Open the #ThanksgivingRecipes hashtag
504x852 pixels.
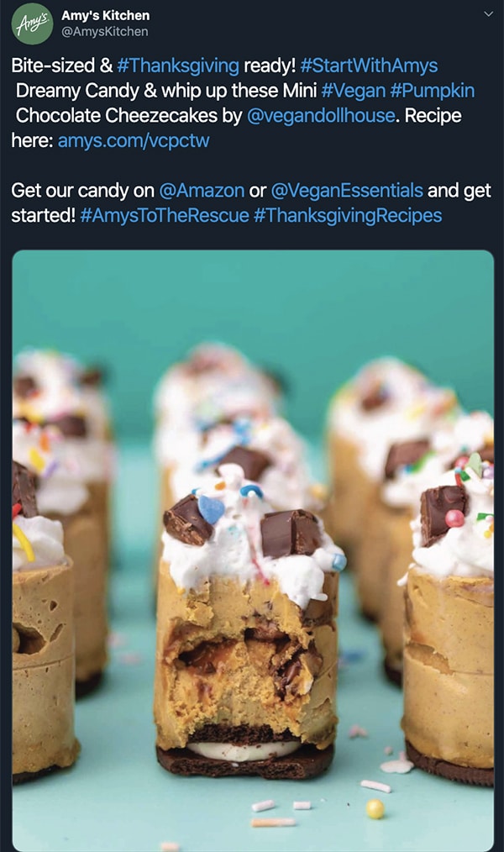[348, 216]
